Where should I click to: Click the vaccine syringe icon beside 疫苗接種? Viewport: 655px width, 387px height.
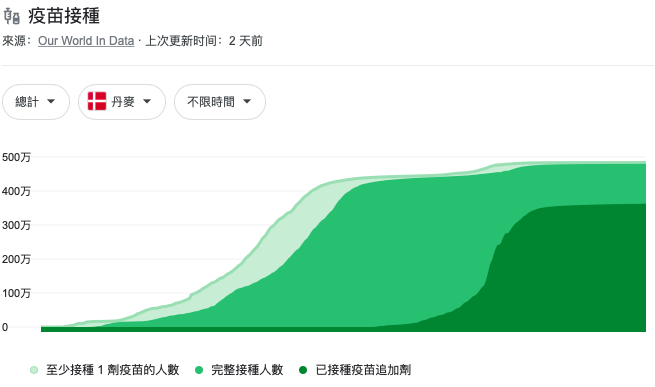coord(12,16)
